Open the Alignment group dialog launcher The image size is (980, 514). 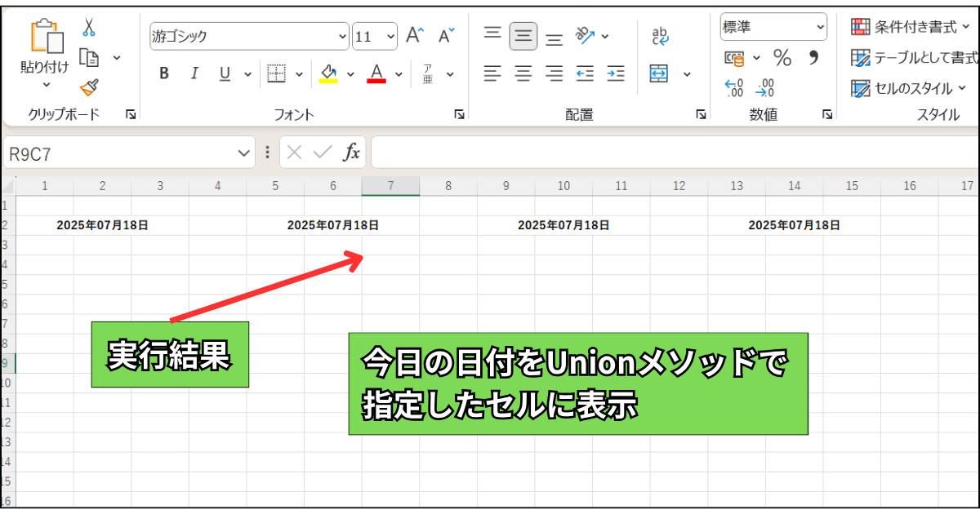point(701,115)
